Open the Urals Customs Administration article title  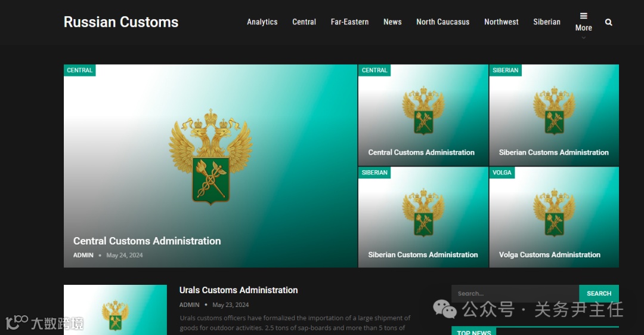coord(238,290)
